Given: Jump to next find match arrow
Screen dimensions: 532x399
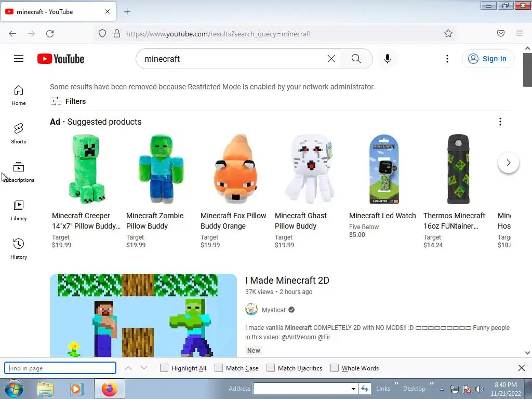Looking at the screenshot, I should 144,368.
